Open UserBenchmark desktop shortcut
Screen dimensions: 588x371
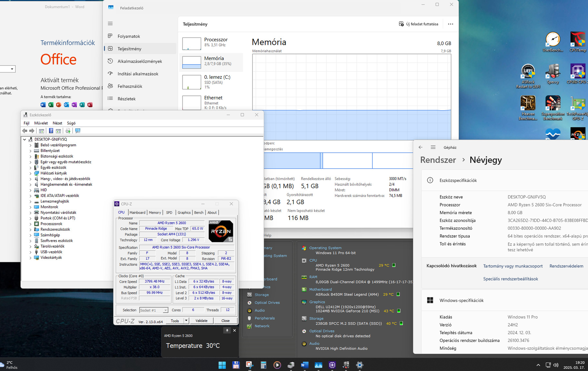[x=553, y=42]
